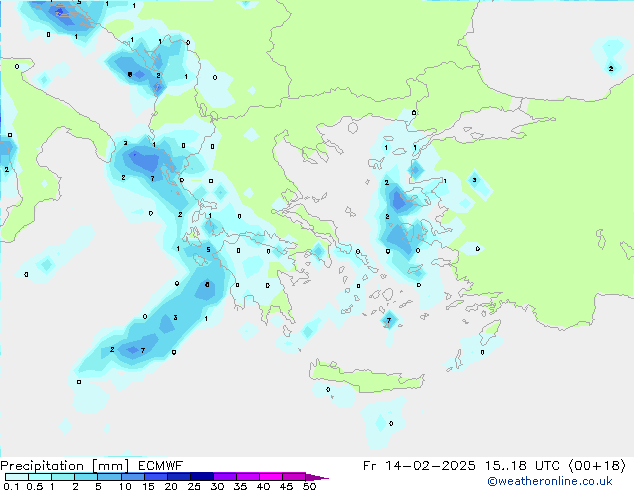This screenshot has height=490, width=634.
Task: Click the legend value '45'
Action: (286, 486)
